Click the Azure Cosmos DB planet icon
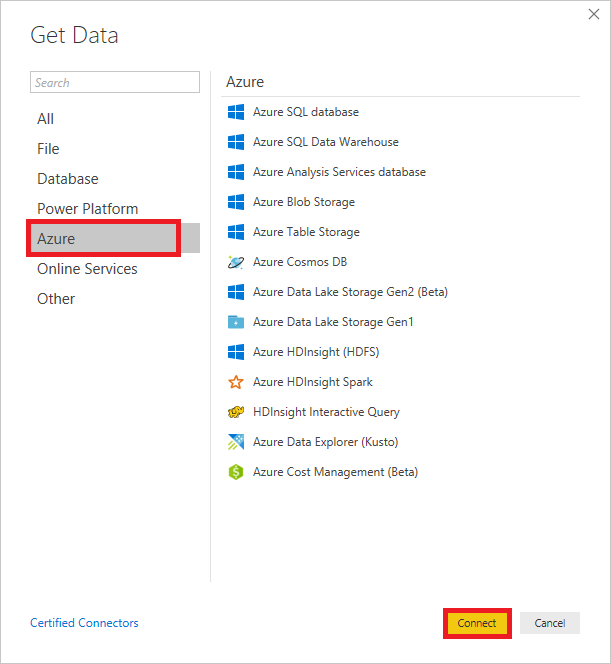This screenshot has height=664, width=611. pyautogui.click(x=236, y=262)
